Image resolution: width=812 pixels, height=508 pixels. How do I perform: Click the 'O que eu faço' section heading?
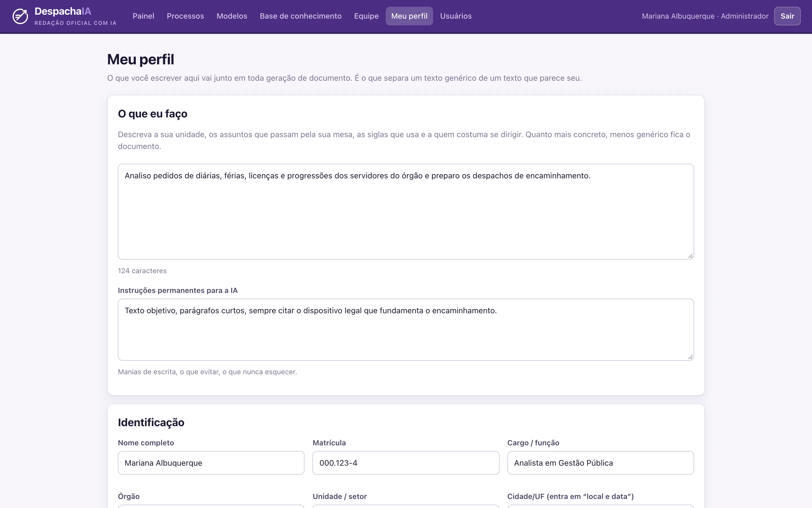pos(153,114)
